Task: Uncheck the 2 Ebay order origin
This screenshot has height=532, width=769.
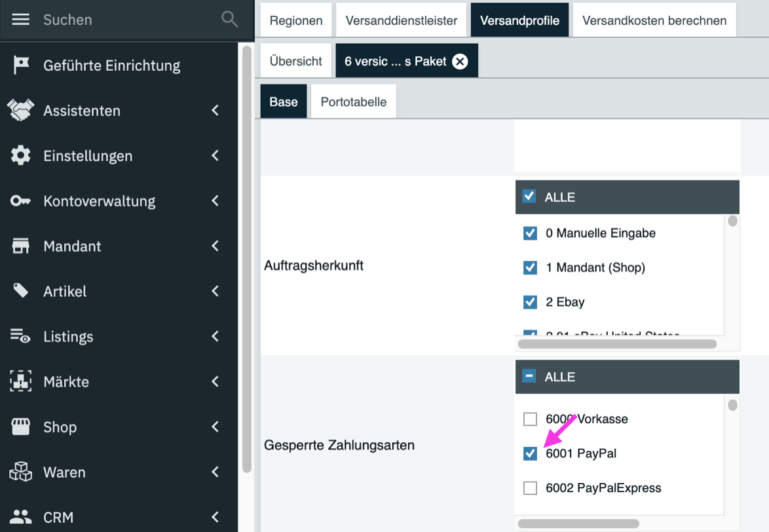Action: pyautogui.click(x=531, y=302)
